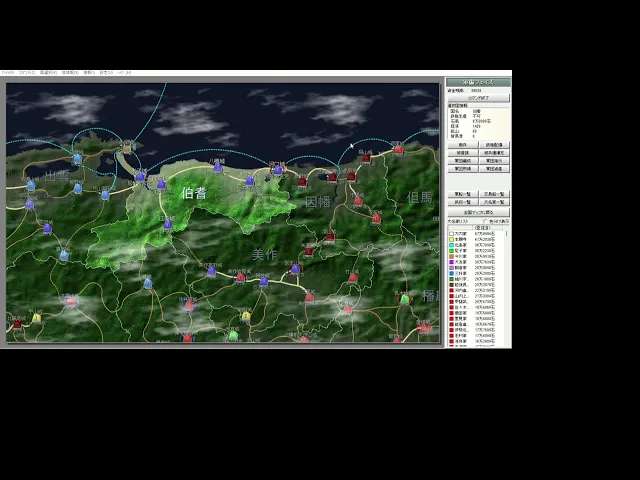Click the orange 今川家 swatch
Viewport: 640px width, 480px height.
[x=451, y=256]
